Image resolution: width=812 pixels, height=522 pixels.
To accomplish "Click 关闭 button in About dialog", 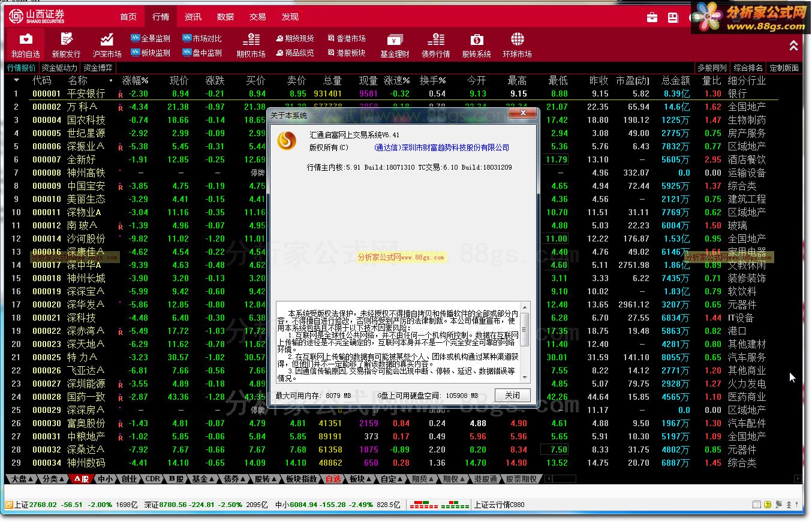I will tap(512, 395).
